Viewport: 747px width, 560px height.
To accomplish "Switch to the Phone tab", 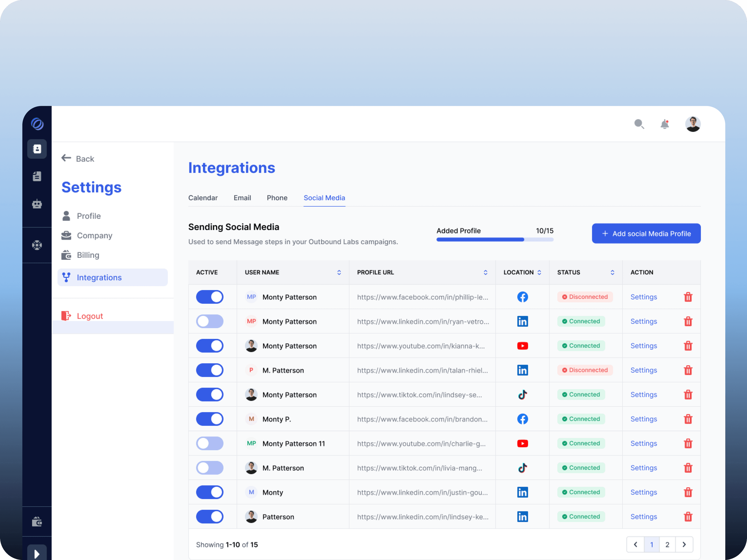I will click(277, 197).
